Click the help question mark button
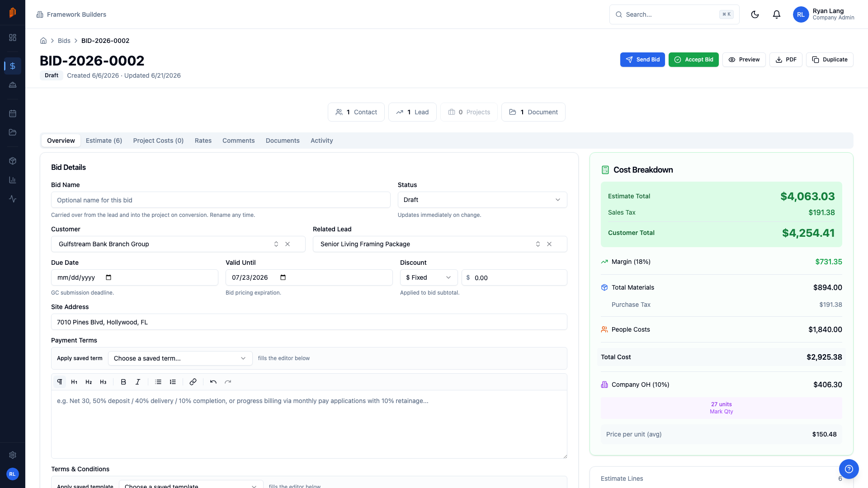 849,469
